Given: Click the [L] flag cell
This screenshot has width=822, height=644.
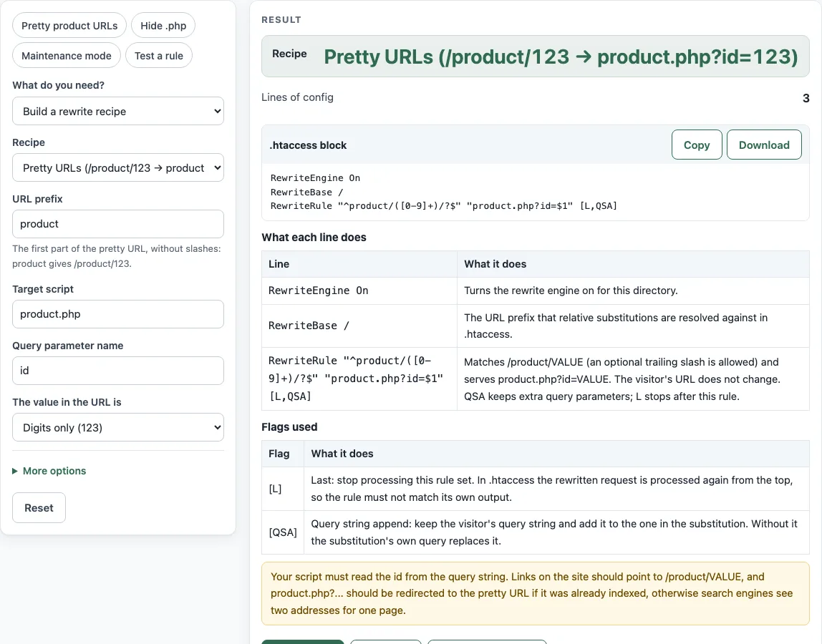Looking at the screenshot, I should (x=283, y=489).
